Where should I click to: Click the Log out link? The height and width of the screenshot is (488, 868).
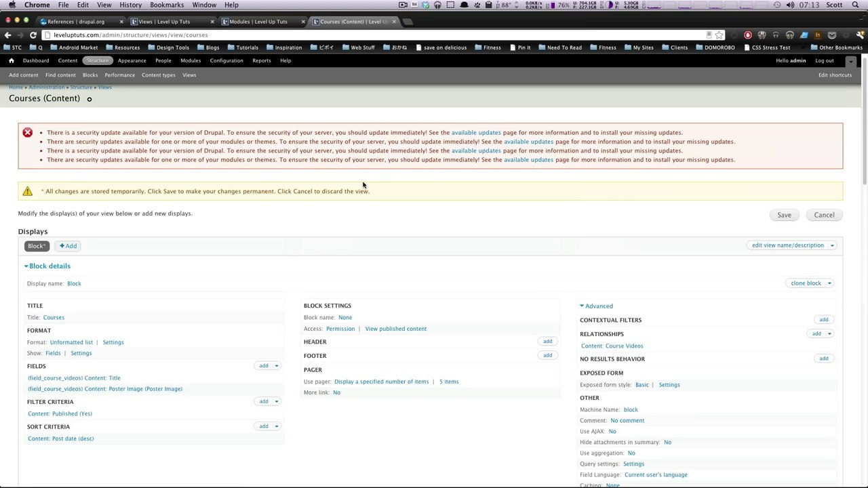click(825, 60)
